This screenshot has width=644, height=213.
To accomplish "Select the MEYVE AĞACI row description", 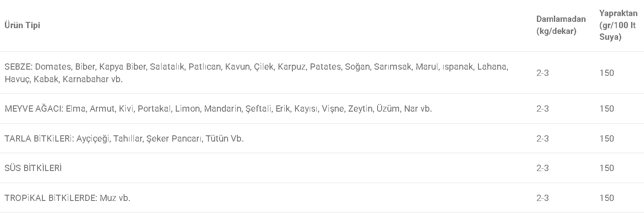I will coord(218,109).
